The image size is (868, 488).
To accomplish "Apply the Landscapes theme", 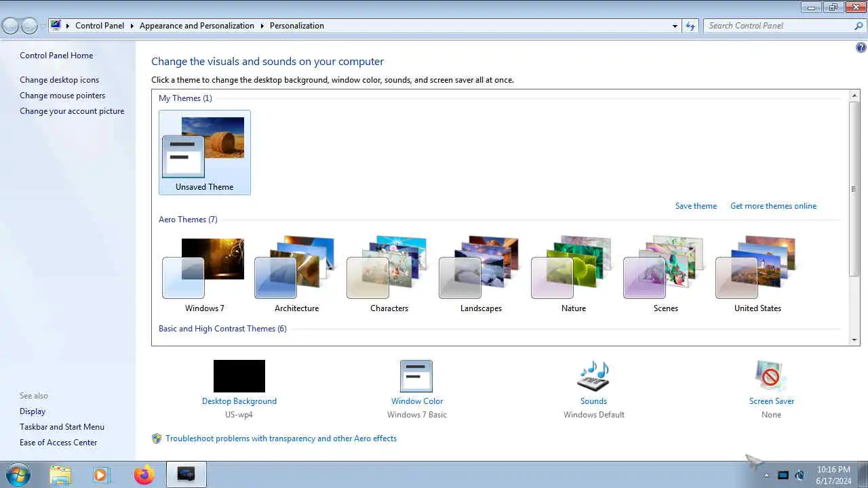I will (481, 274).
